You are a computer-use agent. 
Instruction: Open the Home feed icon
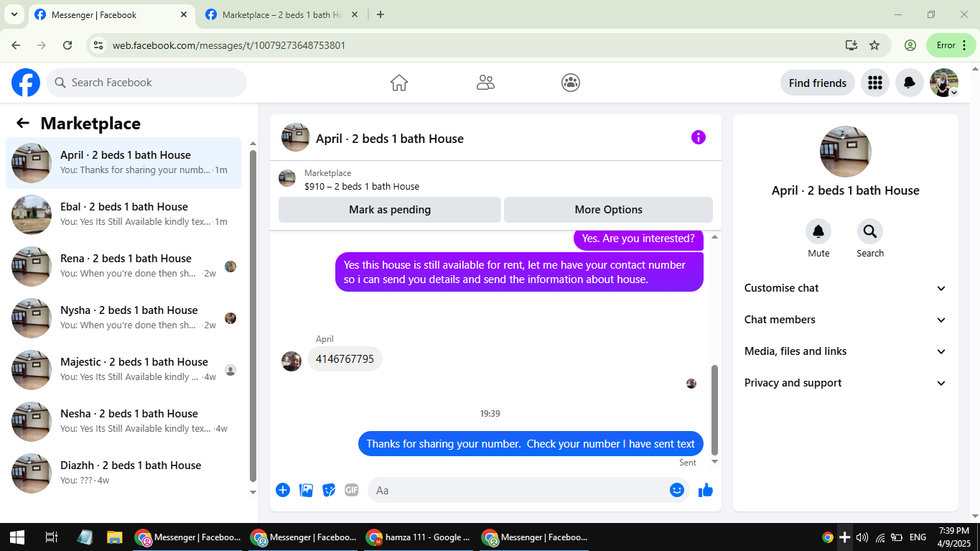399,83
